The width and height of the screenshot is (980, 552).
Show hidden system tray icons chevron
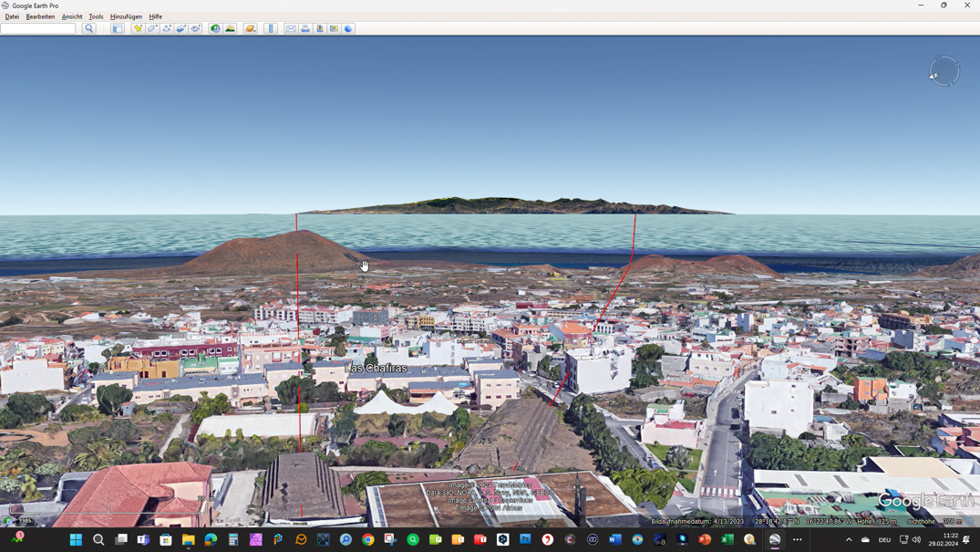pos(849,539)
